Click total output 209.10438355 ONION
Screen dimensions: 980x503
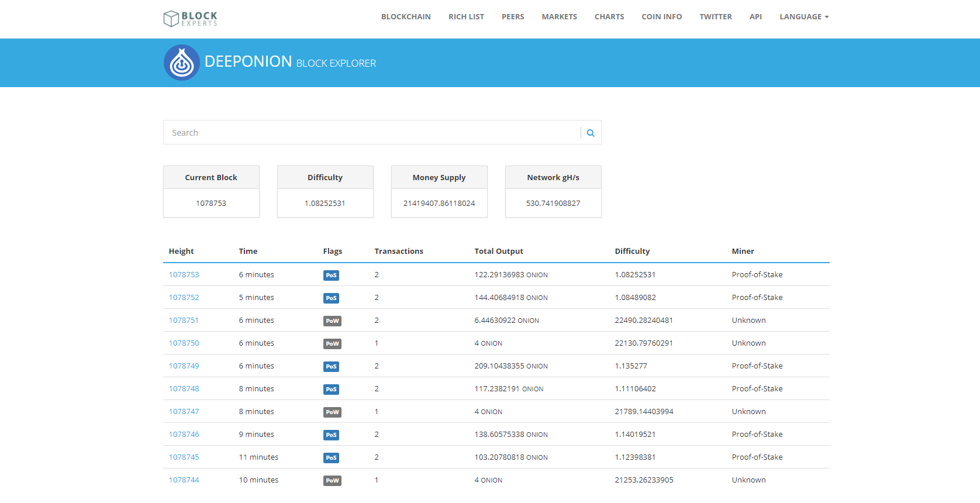click(511, 366)
